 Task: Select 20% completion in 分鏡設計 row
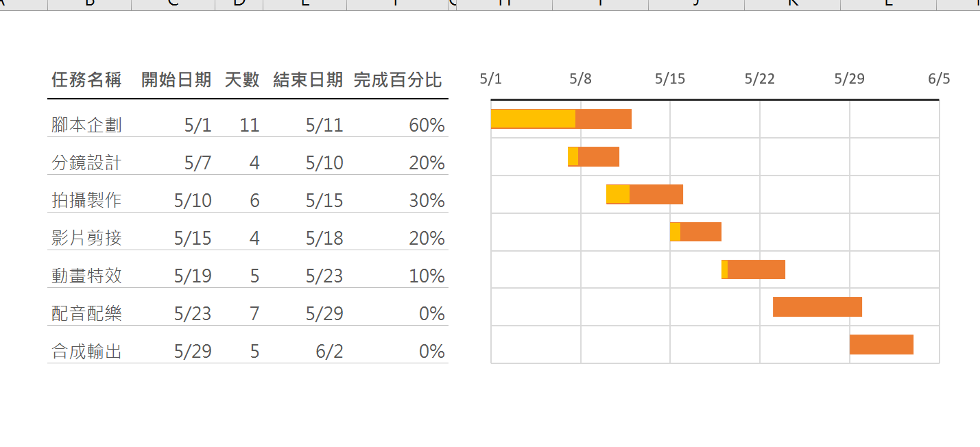[x=427, y=162]
